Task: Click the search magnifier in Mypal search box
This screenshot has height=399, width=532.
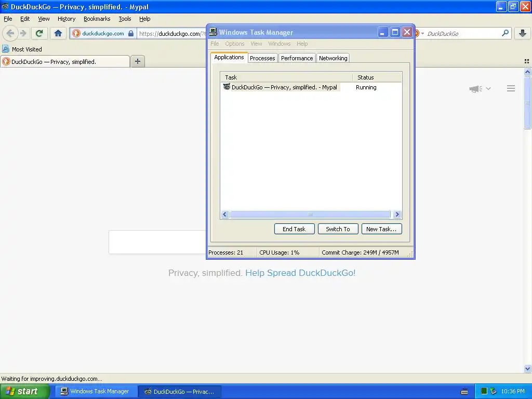Action: 505,33
